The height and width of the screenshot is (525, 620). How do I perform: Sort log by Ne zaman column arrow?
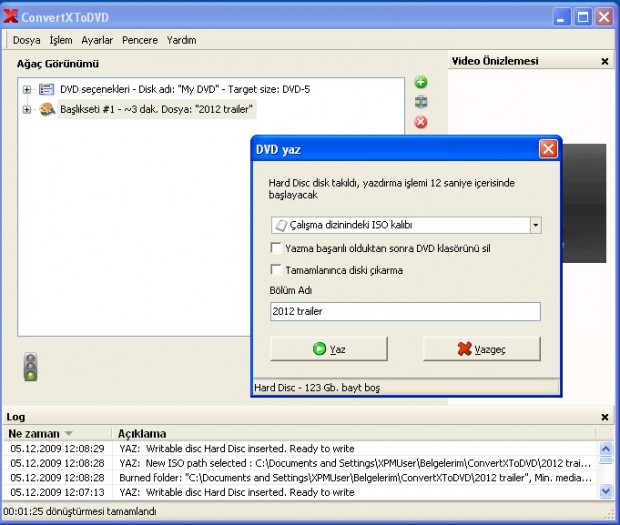click(x=68, y=434)
